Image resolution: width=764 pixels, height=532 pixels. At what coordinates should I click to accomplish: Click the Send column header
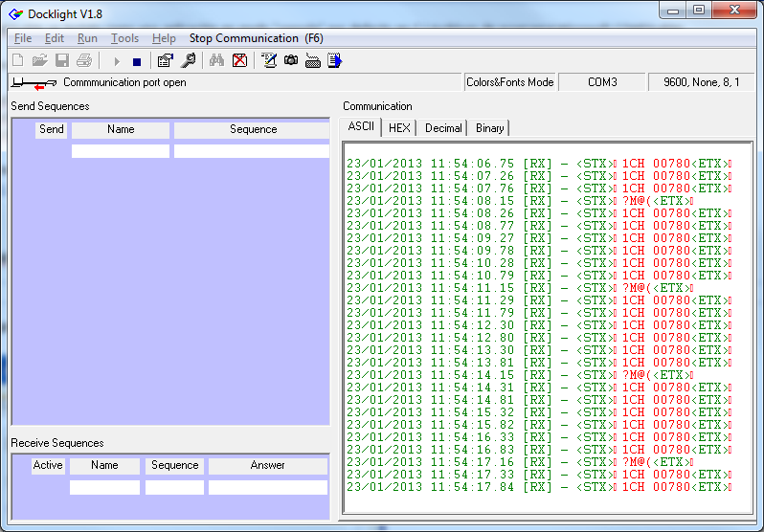click(x=51, y=129)
